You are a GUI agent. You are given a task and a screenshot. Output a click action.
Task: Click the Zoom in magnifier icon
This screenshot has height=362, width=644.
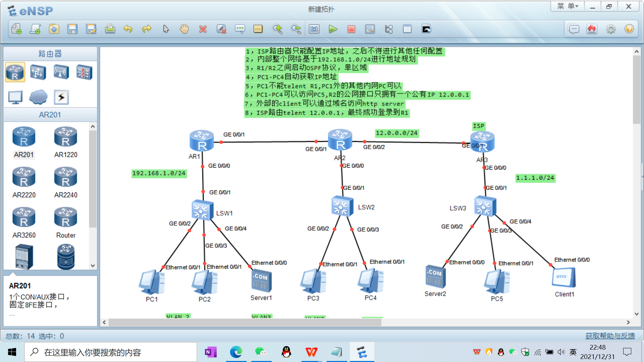pos(277,29)
